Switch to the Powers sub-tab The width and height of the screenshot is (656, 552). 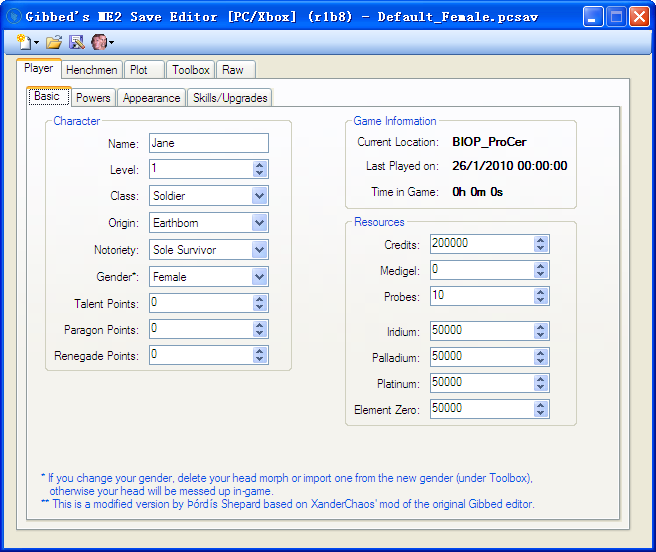(x=93, y=98)
